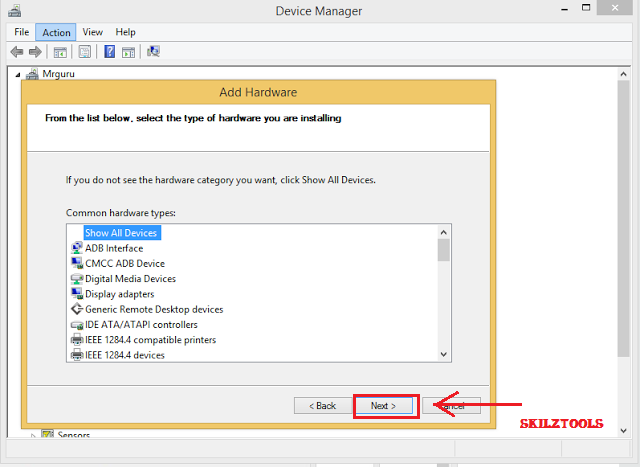This screenshot has height=467, width=640.
Task: Click the IEEE 1284.4 compatible printers icon
Action: [77, 340]
